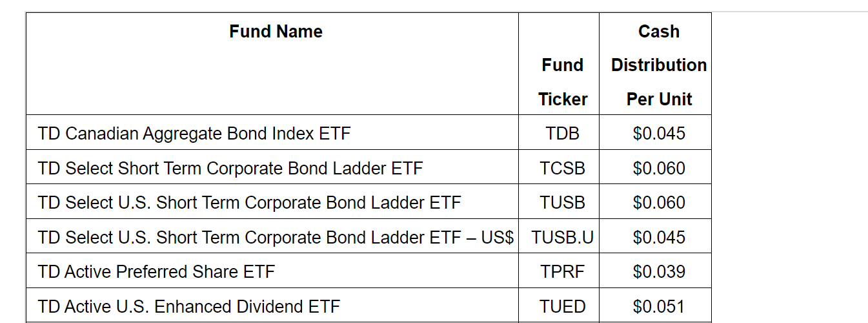Select the $0.051 distribution value
868x323 pixels.
658,306
